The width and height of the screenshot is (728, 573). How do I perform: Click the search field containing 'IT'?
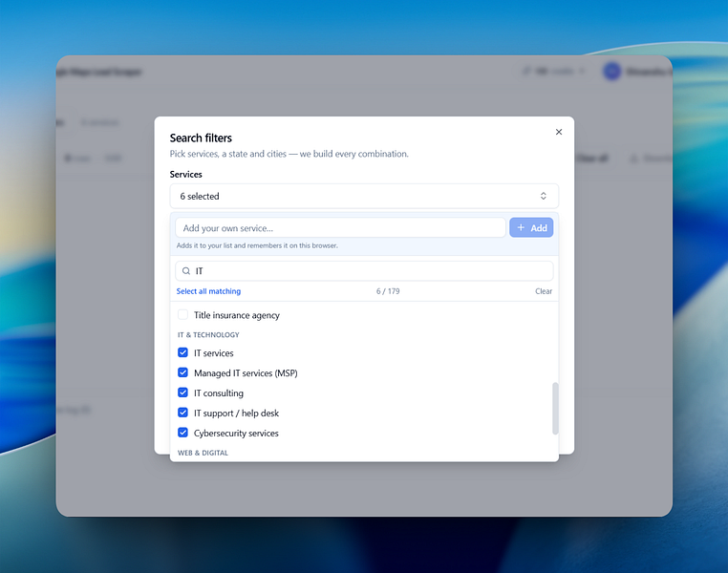tap(364, 271)
